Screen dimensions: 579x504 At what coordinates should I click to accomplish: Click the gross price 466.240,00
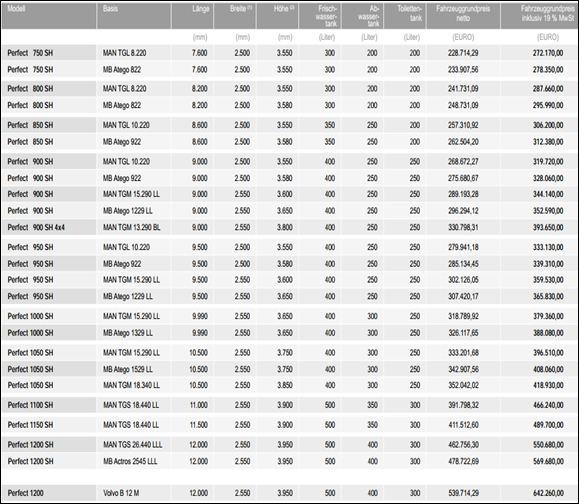[548, 405]
